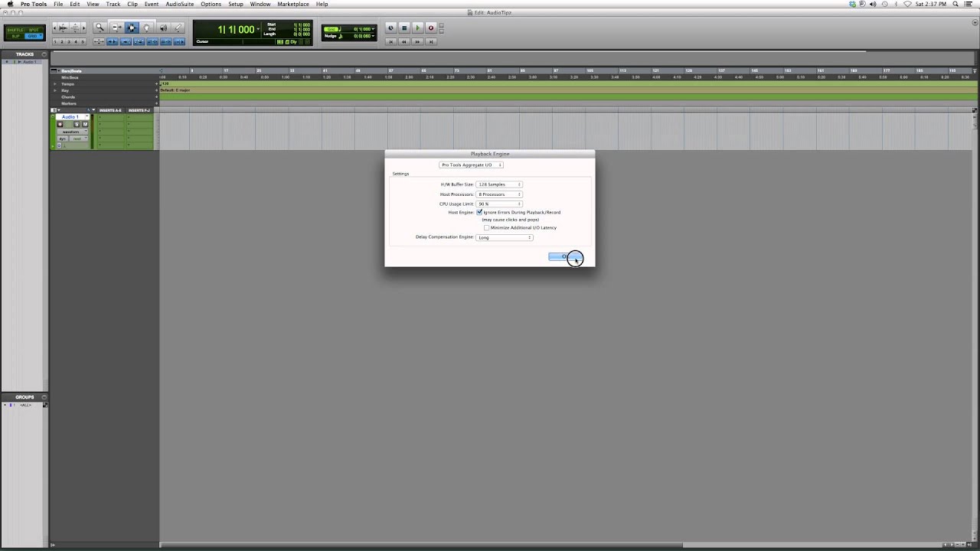Select zoom preset 1 button

[x=55, y=41]
